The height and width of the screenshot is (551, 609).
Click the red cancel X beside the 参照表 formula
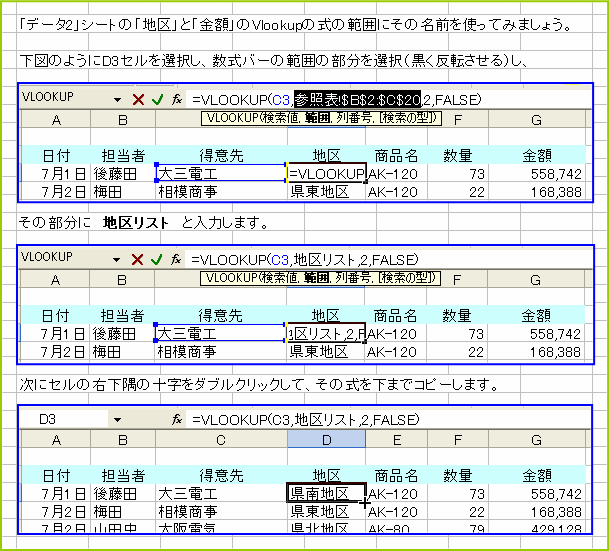click(x=138, y=100)
